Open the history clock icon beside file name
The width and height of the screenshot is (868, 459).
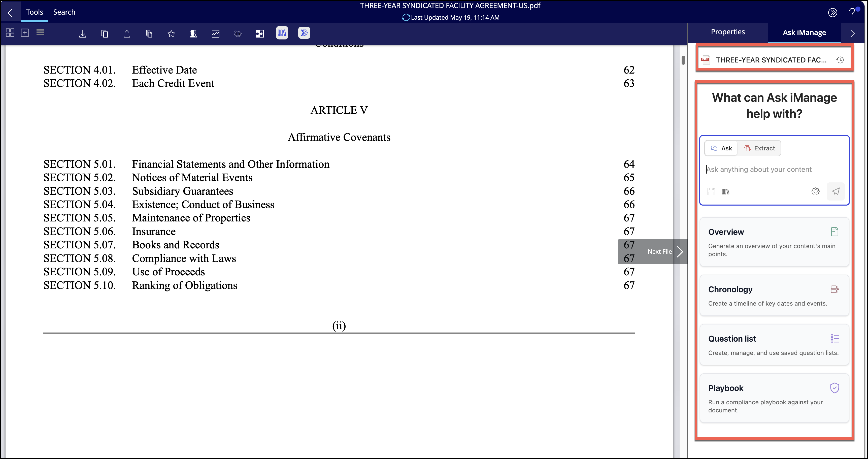tap(840, 60)
